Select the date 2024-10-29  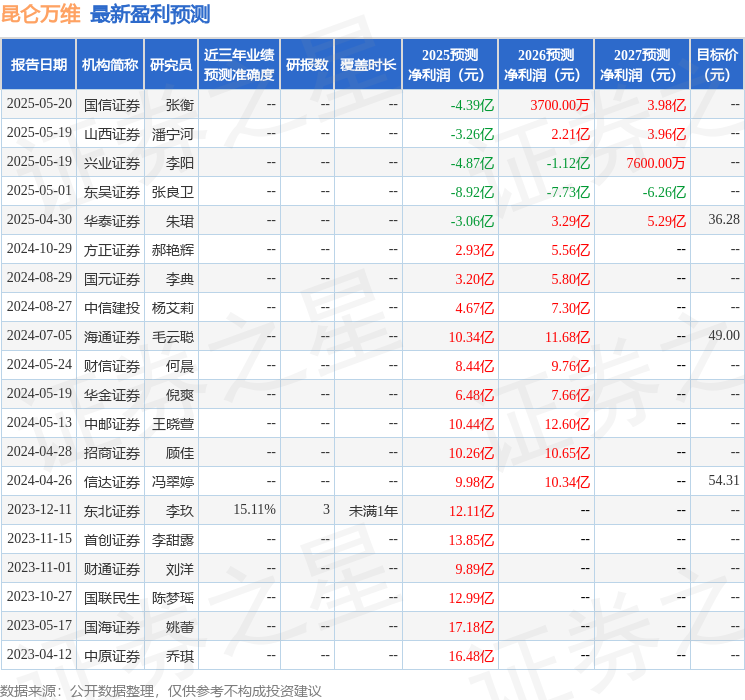click(x=39, y=249)
